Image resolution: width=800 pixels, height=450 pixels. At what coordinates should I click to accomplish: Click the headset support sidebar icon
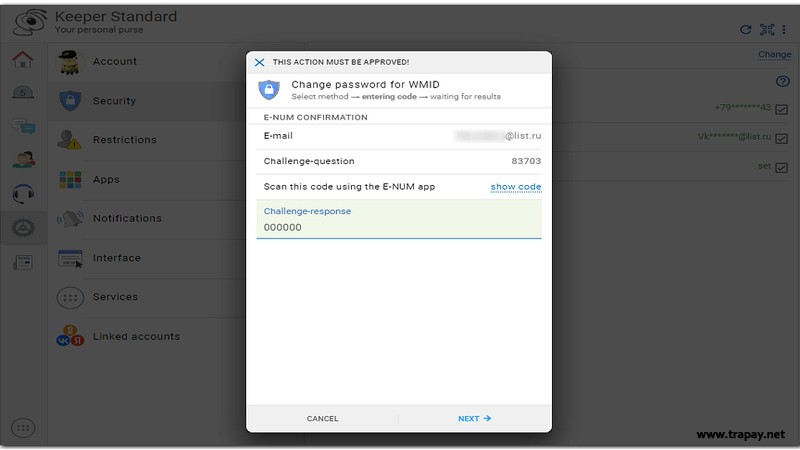(x=23, y=194)
